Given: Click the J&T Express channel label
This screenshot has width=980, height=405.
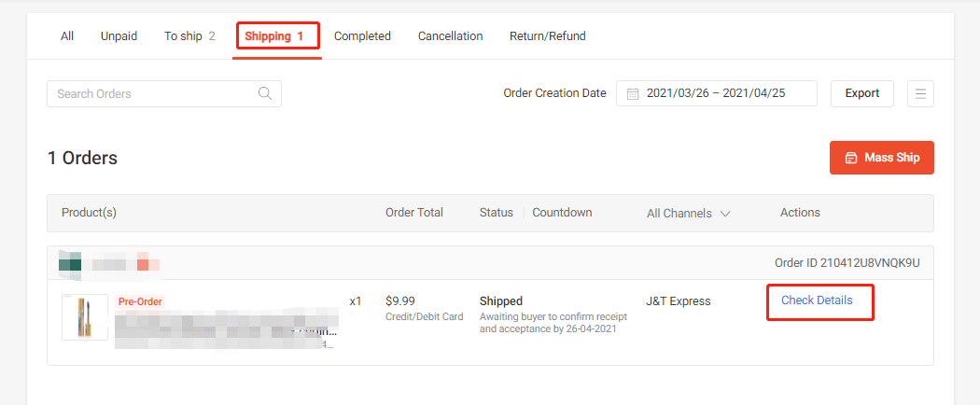Looking at the screenshot, I should (x=678, y=301).
